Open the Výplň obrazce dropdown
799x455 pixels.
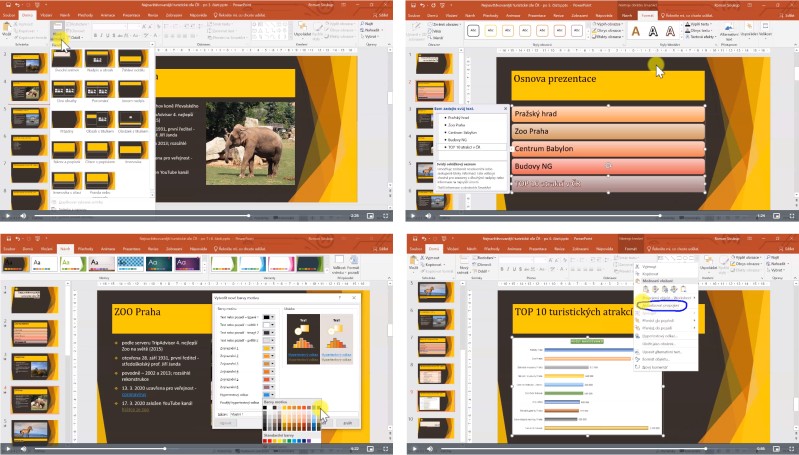click(x=607, y=24)
